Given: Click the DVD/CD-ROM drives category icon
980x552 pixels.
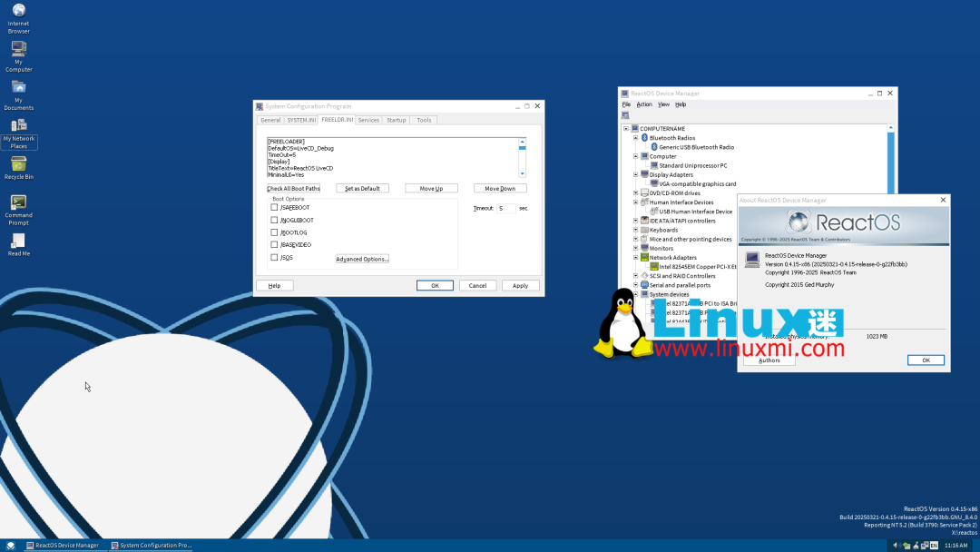Looking at the screenshot, I should 644,192.
